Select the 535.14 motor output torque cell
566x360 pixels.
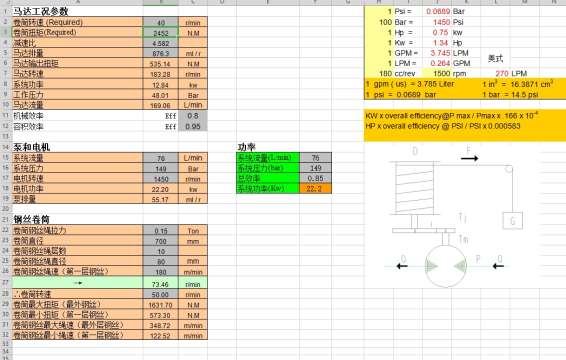(161, 64)
